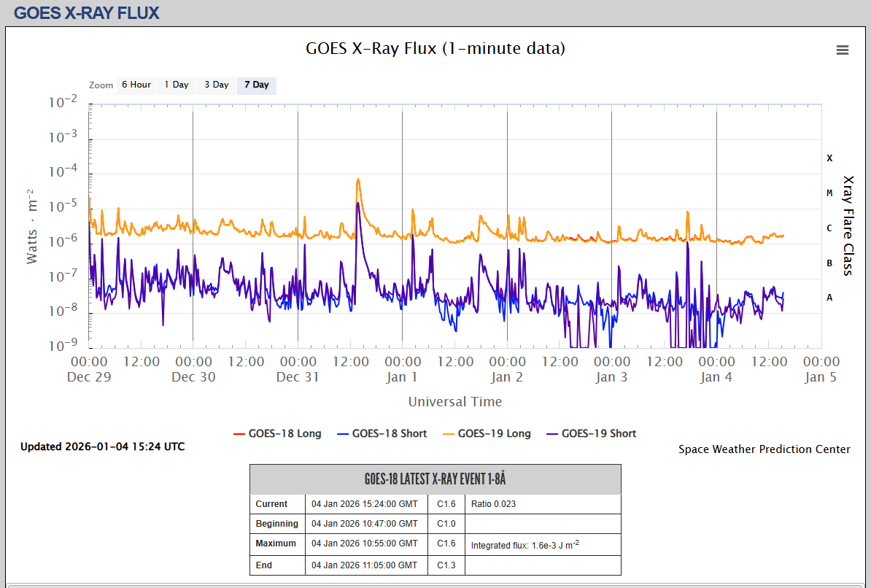Click the blue GOES-18 Short legend line
The height and width of the screenshot is (588, 871).
tap(343, 433)
